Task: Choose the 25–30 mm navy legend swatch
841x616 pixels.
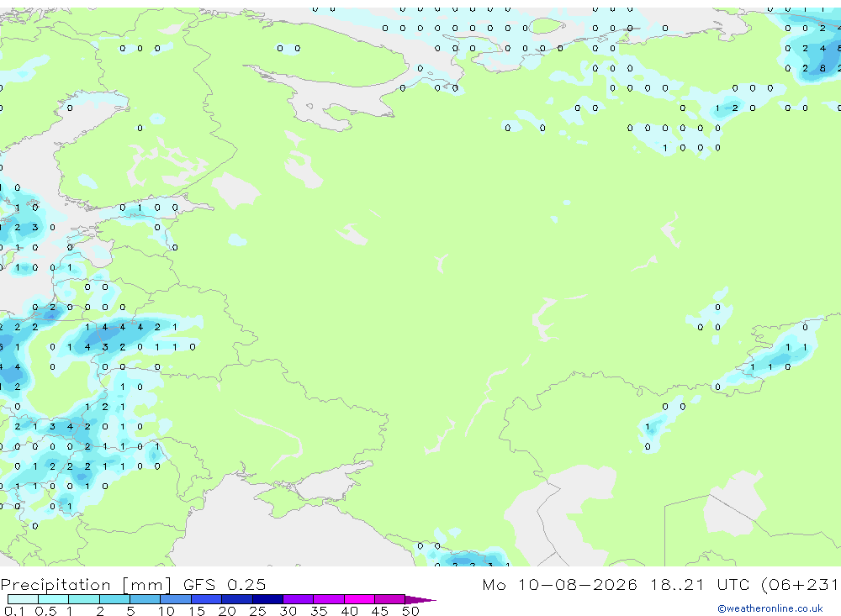Action: point(267,599)
